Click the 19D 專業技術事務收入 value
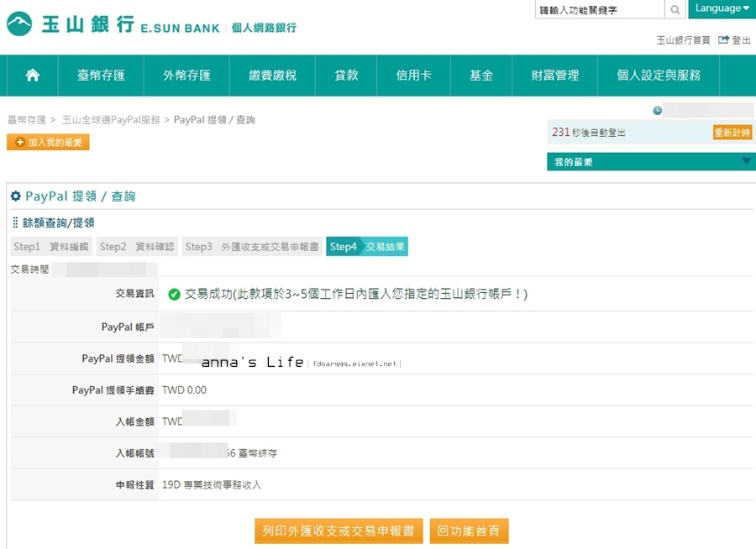 click(212, 484)
